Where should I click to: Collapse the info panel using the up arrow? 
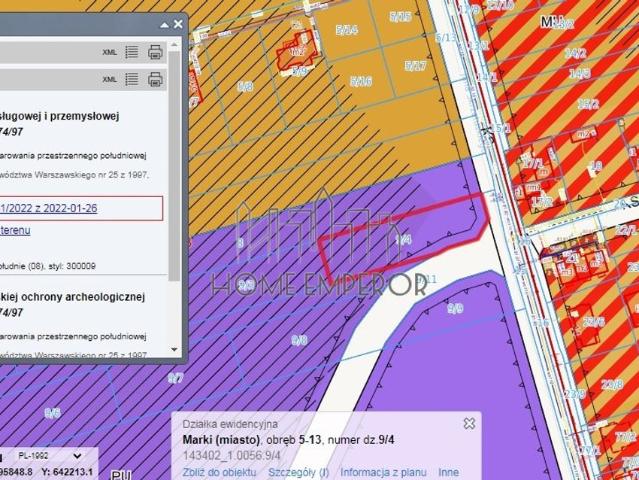(164, 23)
